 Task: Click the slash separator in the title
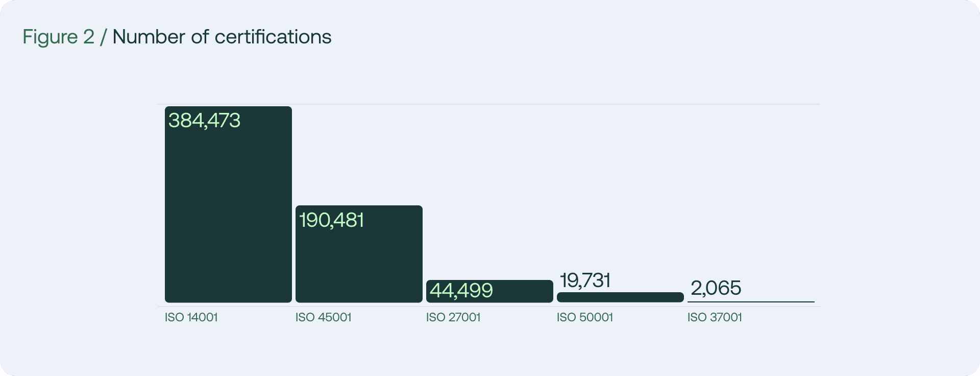[103, 37]
